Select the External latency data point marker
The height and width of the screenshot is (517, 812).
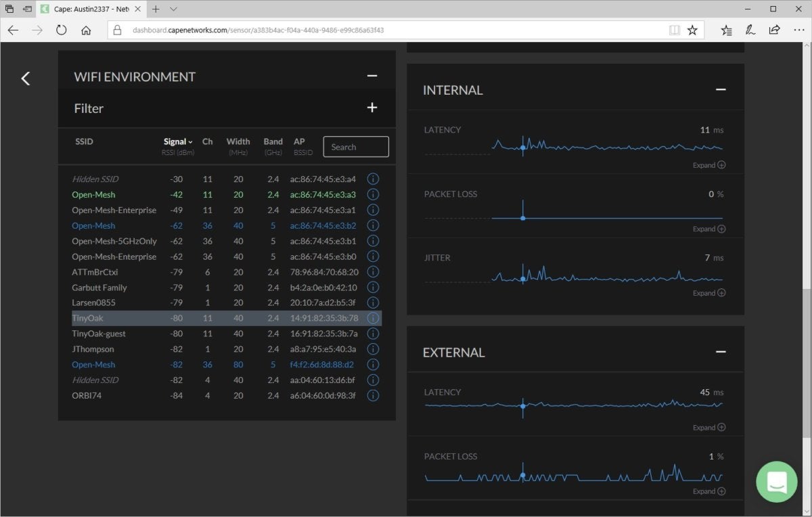coord(522,406)
